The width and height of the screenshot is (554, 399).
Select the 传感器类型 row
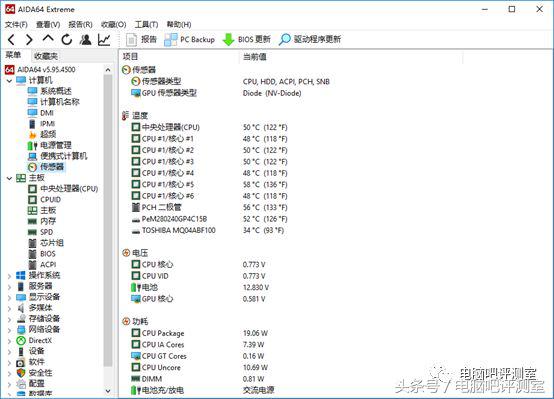(230, 82)
